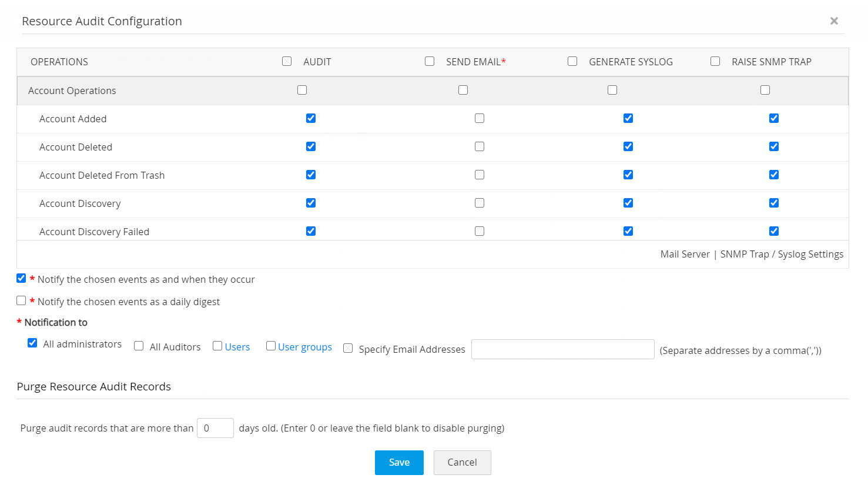Toggle Audit checkbox in Account Operations row
The height and width of the screenshot is (488, 868).
point(302,90)
